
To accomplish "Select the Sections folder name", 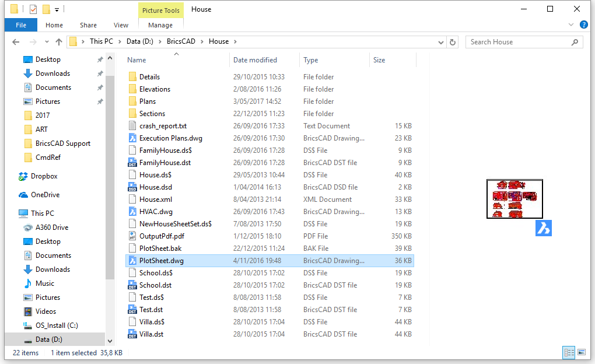I will (x=152, y=114).
